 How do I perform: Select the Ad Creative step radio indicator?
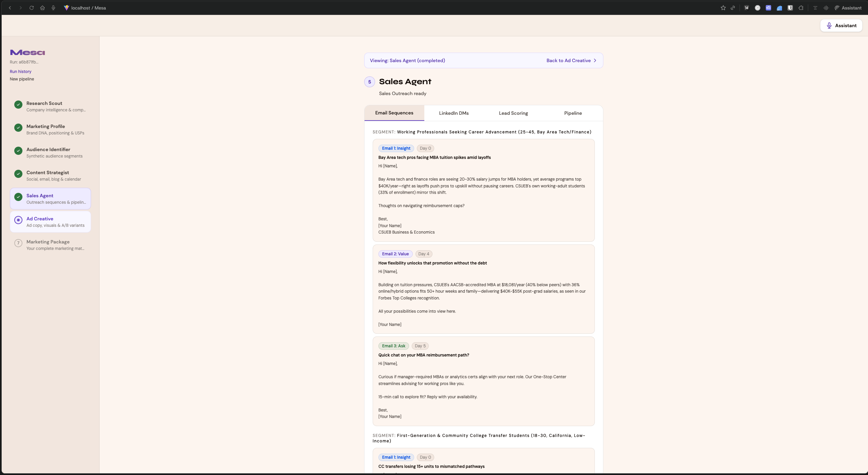18,220
